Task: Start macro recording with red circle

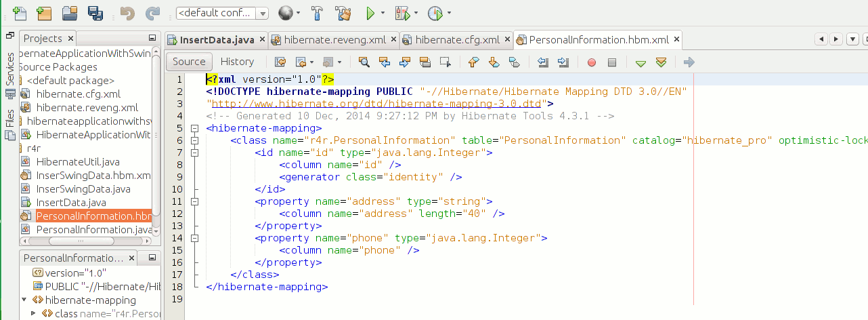Action: pyautogui.click(x=592, y=62)
